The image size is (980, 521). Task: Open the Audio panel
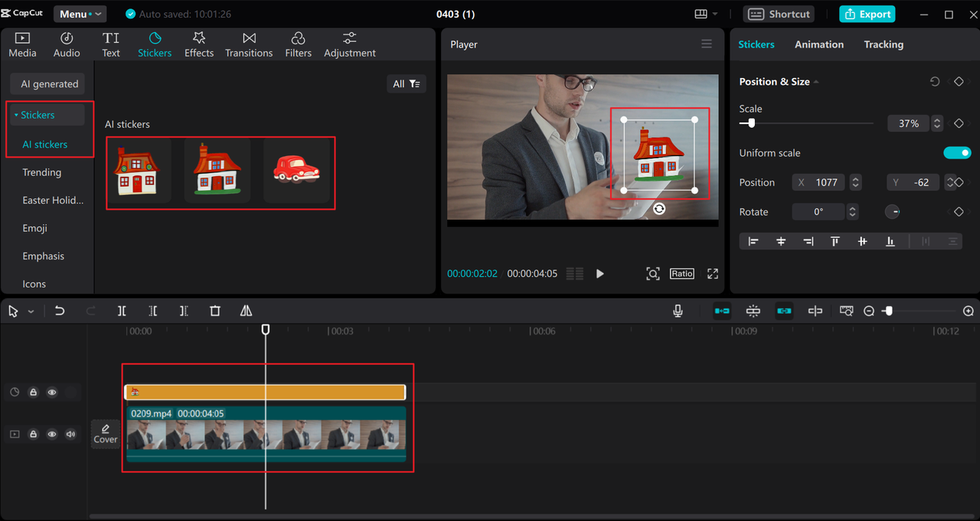pyautogui.click(x=67, y=45)
